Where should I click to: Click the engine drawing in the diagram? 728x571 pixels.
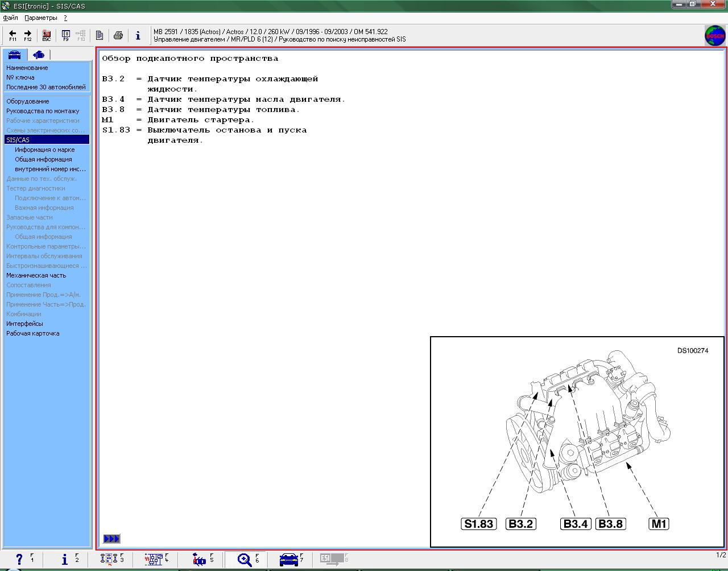click(x=589, y=421)
